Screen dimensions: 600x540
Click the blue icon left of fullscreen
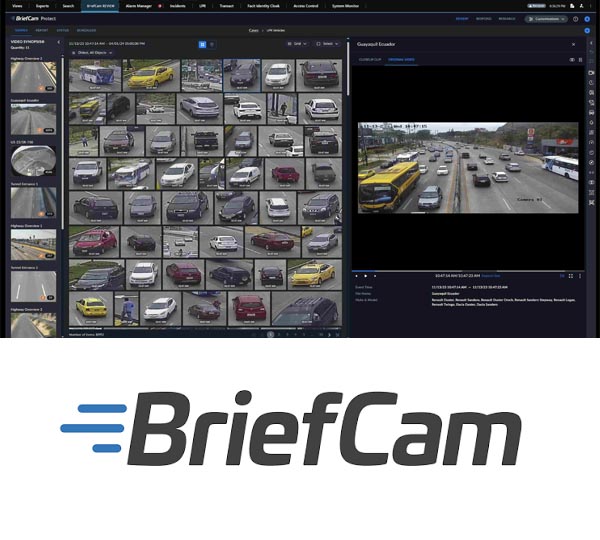[562, 276]
